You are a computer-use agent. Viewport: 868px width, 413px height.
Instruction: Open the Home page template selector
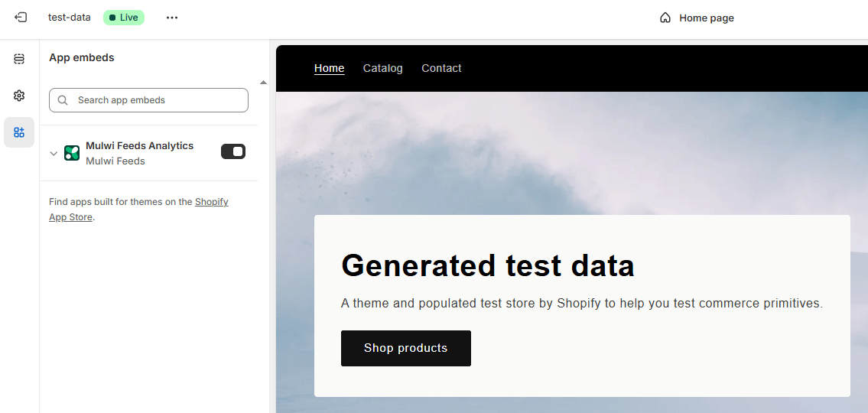pyautogui.click(x=697, y=18)
